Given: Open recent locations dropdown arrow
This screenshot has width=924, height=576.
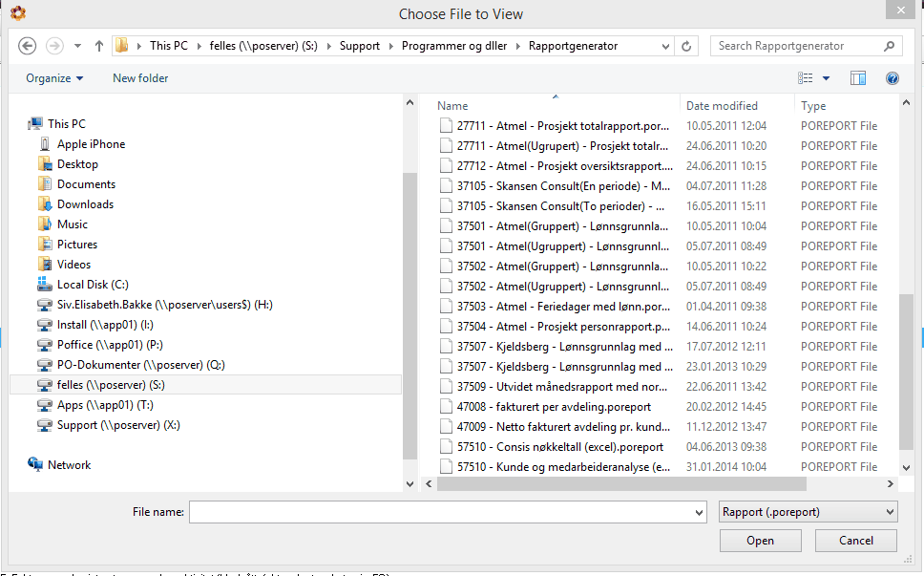Looking at the screenshot, I should 77,46.
